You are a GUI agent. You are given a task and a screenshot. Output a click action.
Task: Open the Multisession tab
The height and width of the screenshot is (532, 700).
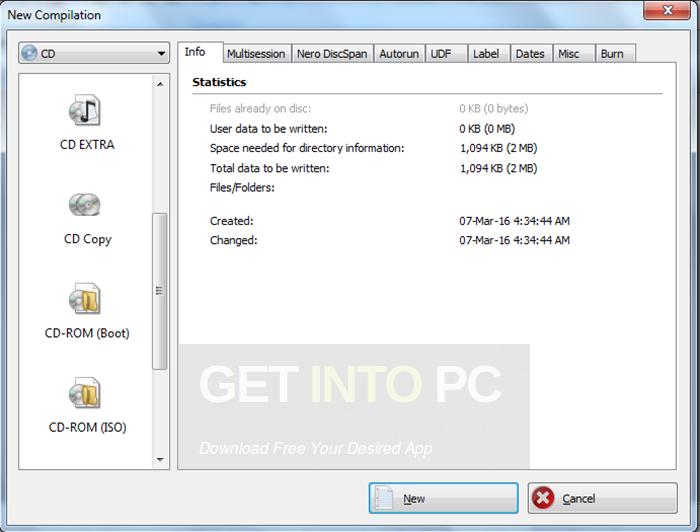[256, 54]
